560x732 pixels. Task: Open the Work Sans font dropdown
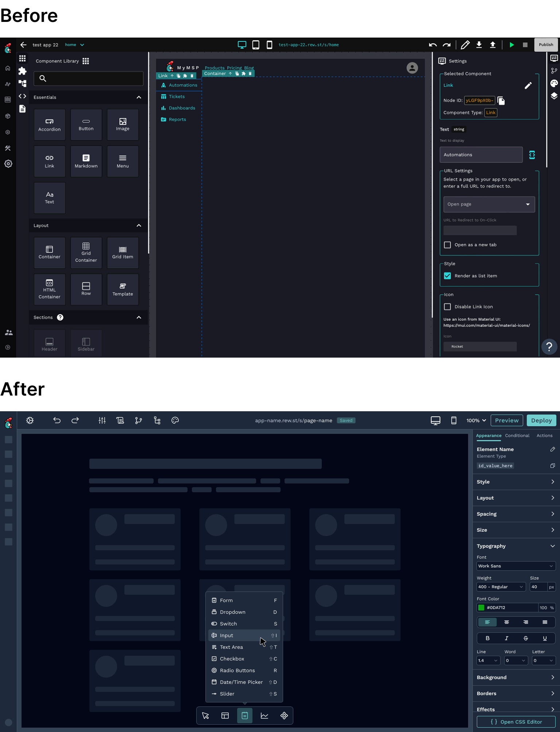[x=515, y=566]
